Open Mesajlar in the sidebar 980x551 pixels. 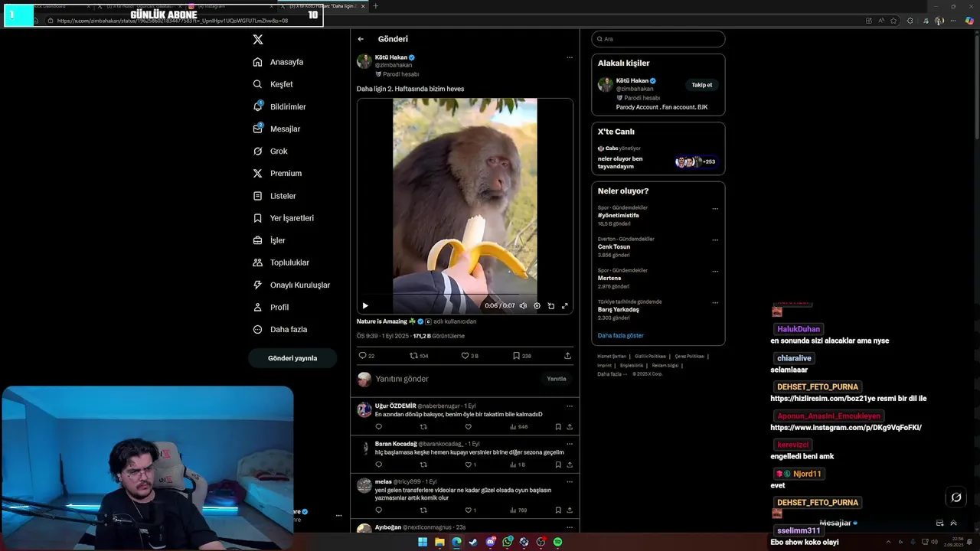(276, 129)
